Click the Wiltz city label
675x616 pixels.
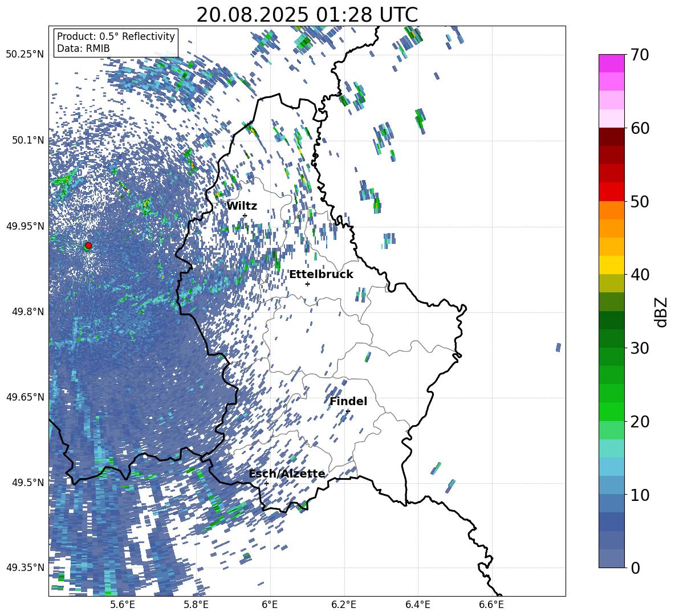pyautogui.click(x=242, y=206)
